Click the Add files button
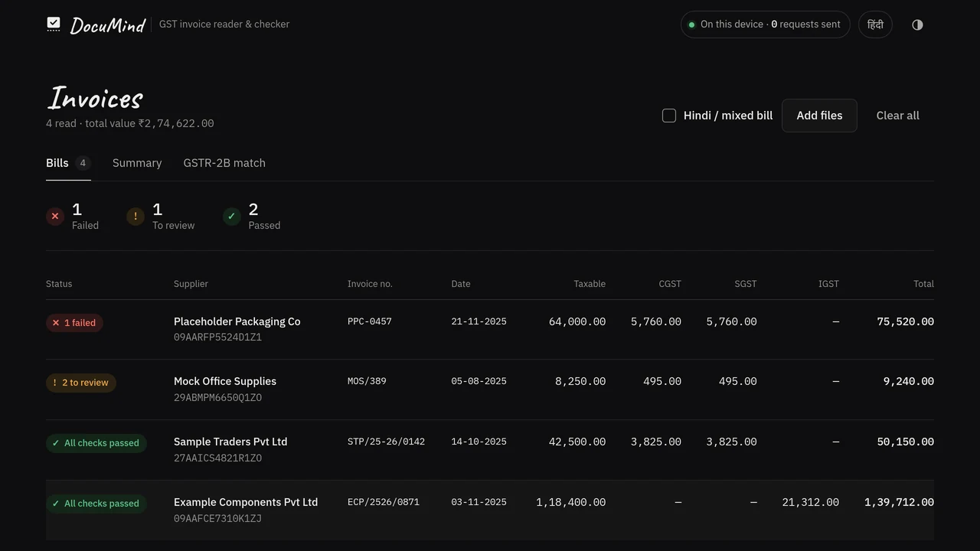The image size is (980, 551). coord(819,116)
